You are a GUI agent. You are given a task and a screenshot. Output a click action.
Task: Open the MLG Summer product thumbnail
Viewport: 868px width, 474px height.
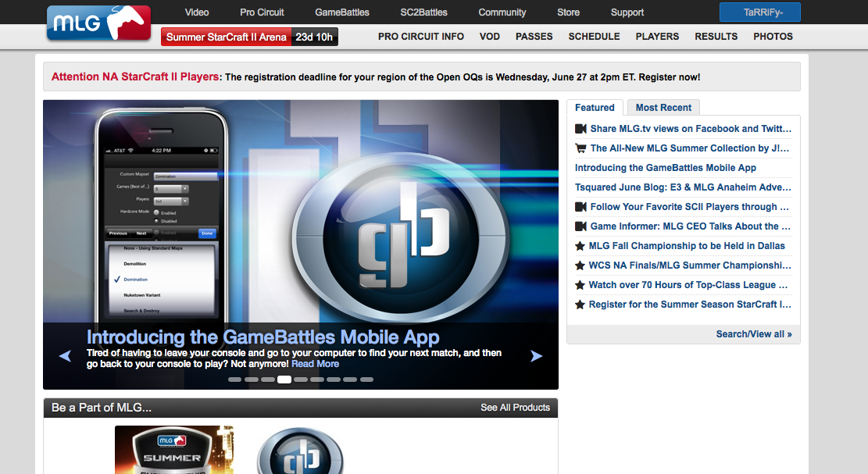coord(173,450)
